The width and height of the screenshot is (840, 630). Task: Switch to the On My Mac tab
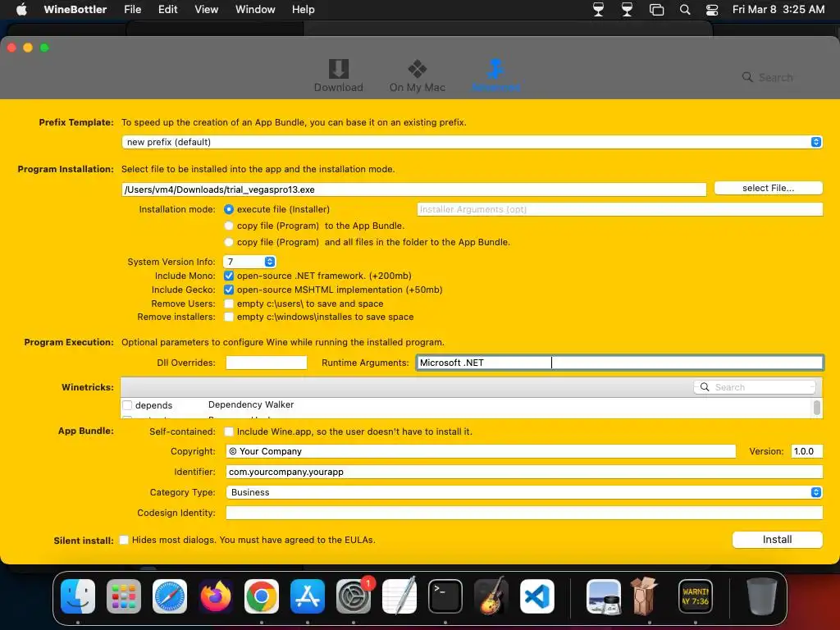(x=418, y=75)
